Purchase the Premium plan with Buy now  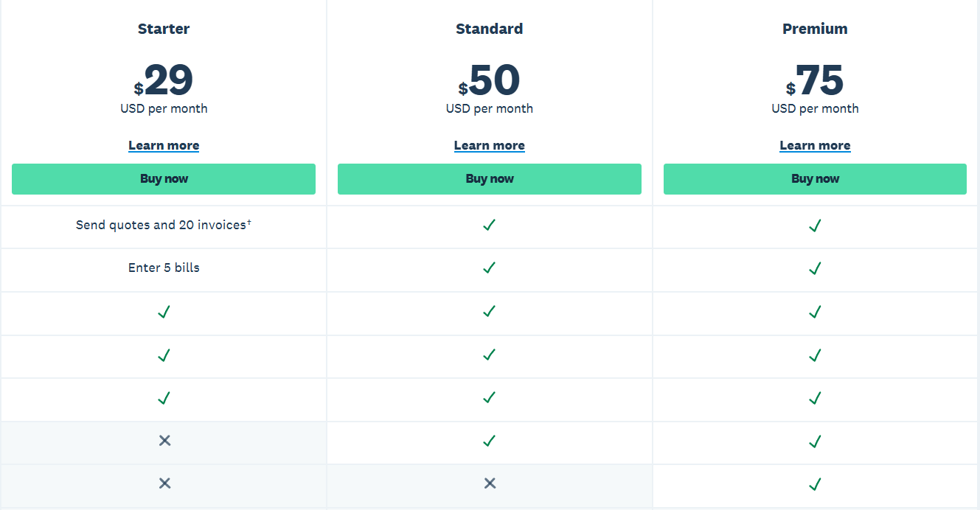pos(815,178)
